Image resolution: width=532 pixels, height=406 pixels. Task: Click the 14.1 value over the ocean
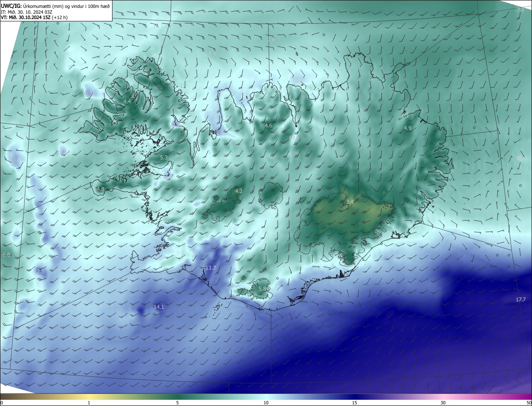point(159,307)
